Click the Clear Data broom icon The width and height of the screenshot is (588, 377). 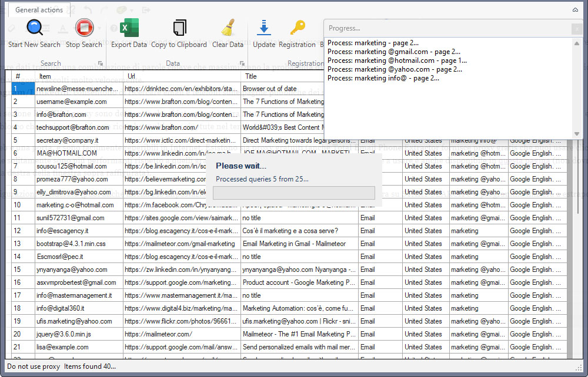(228, 28)
